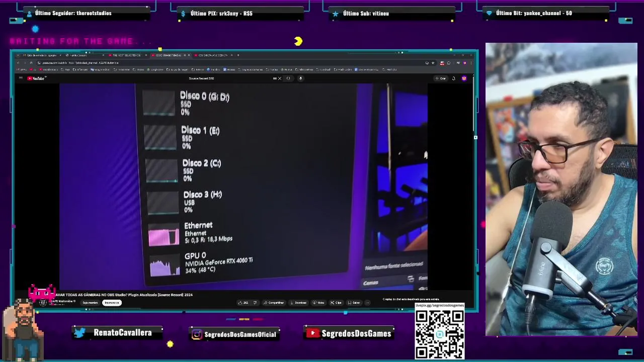Click the Último PIX banner text

[x=221, y=14]
